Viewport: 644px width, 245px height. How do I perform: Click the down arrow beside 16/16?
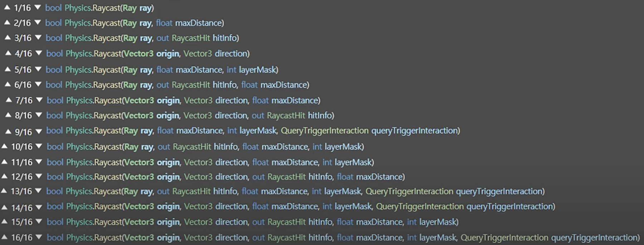tap(39, 237)
